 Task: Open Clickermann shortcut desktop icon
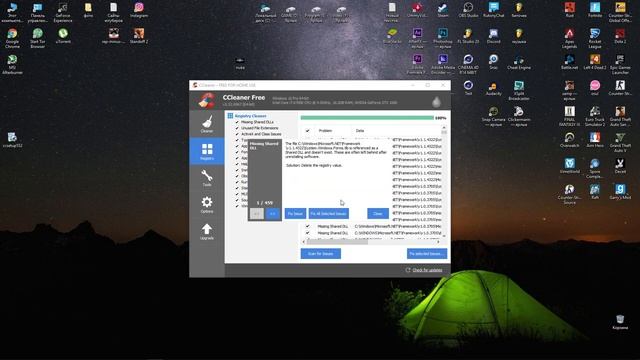[x=519, y=116]
